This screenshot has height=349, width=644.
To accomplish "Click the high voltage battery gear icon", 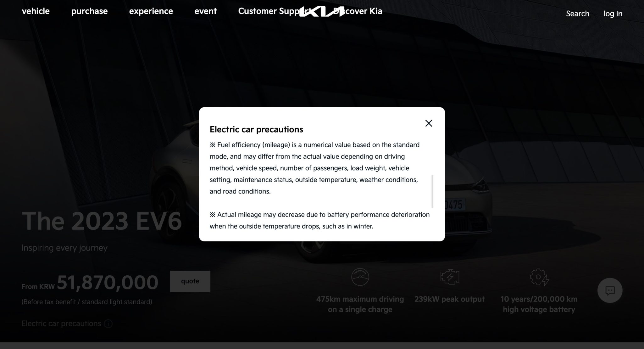I will click(539, 277).
